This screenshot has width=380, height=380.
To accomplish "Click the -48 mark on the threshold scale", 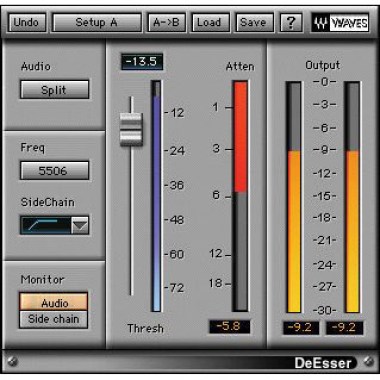I will pyautogui.click(x=174, y=220).
